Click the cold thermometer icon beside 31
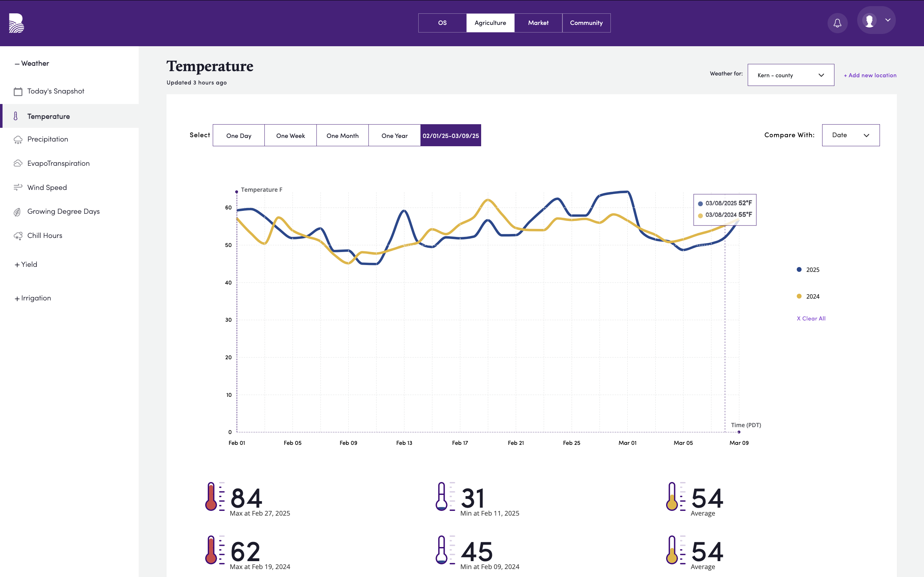Screen dimensions: 924x577 click(445, 496)
